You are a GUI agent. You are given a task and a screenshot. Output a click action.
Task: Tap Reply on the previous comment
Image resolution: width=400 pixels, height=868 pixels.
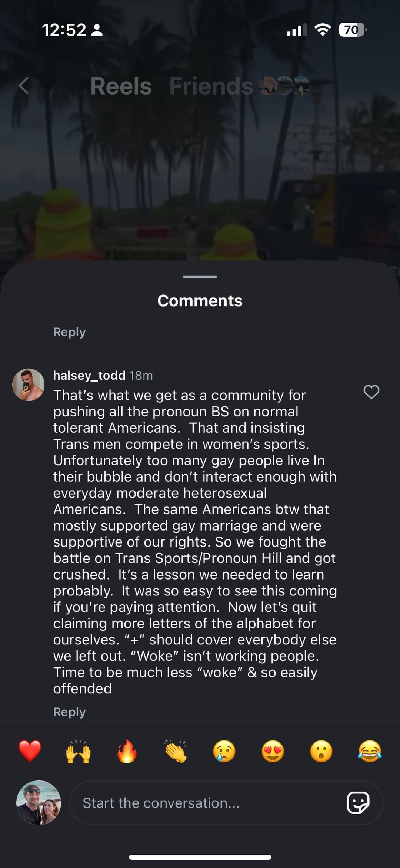click(69, 332)
